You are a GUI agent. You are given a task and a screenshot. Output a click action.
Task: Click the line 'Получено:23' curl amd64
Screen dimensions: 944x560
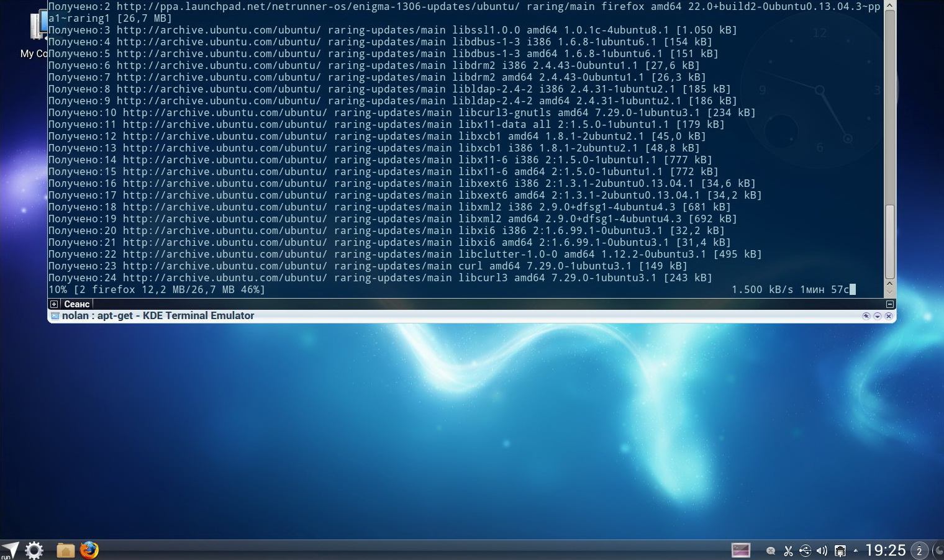pos(368,266)
